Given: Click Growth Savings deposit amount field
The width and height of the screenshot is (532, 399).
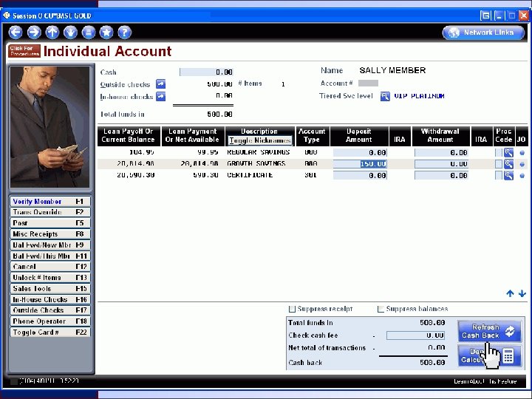Looking at the screenshot, I should [x=360, y=164].
